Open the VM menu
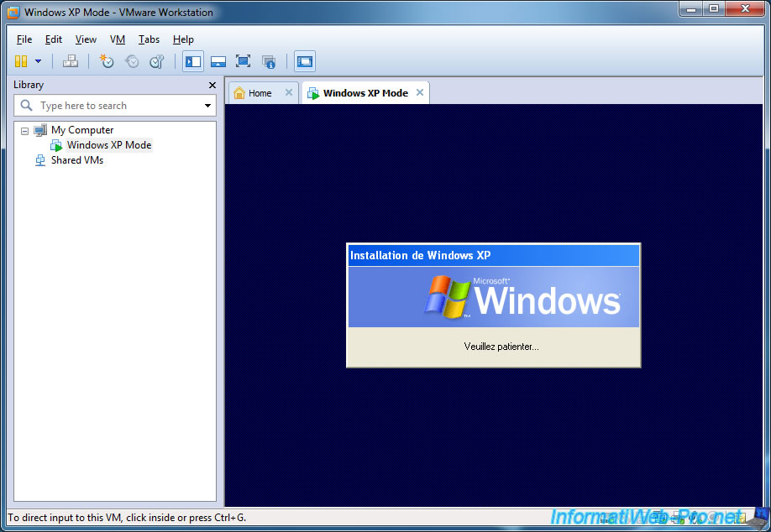This screenshot has width=771, height=532. pos(118,39)
